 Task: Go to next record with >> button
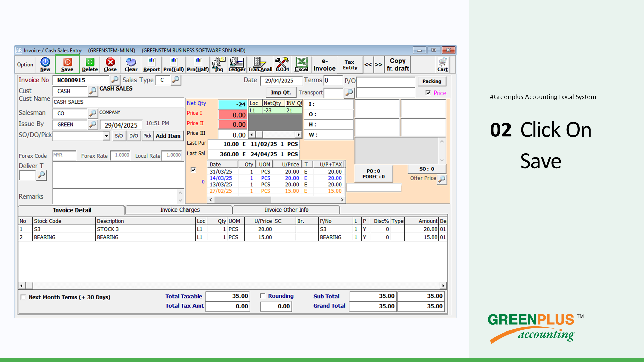coord(378,64)
